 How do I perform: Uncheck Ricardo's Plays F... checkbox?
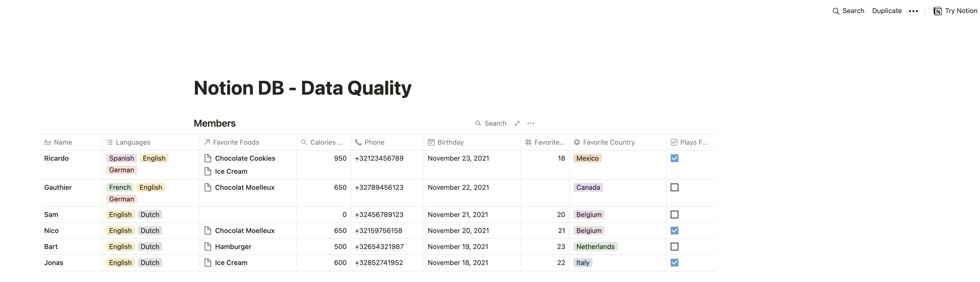674,158
